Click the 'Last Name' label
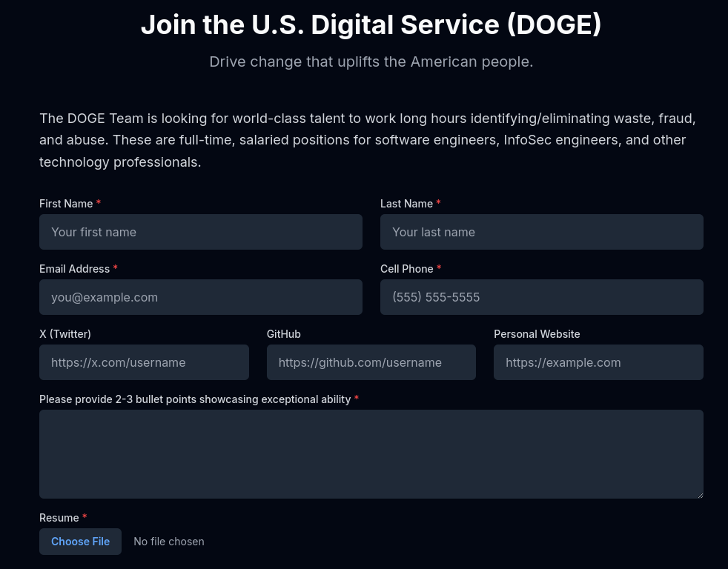The width and height of the screenshot is (728, 569). (406, 204)
